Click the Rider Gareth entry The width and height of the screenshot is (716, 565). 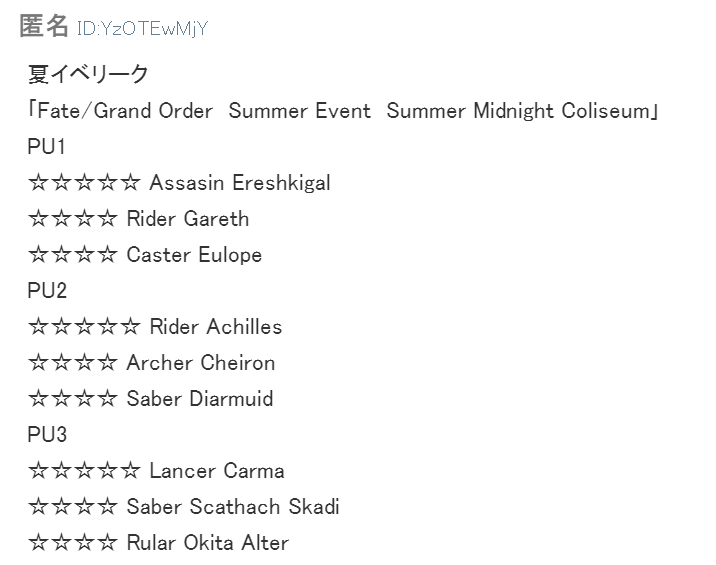point(138,219)
